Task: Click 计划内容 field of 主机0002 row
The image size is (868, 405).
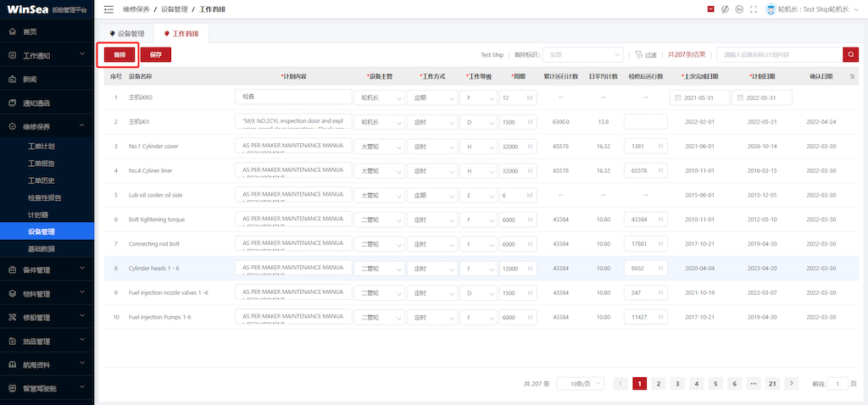Action: tap(293, 97)
